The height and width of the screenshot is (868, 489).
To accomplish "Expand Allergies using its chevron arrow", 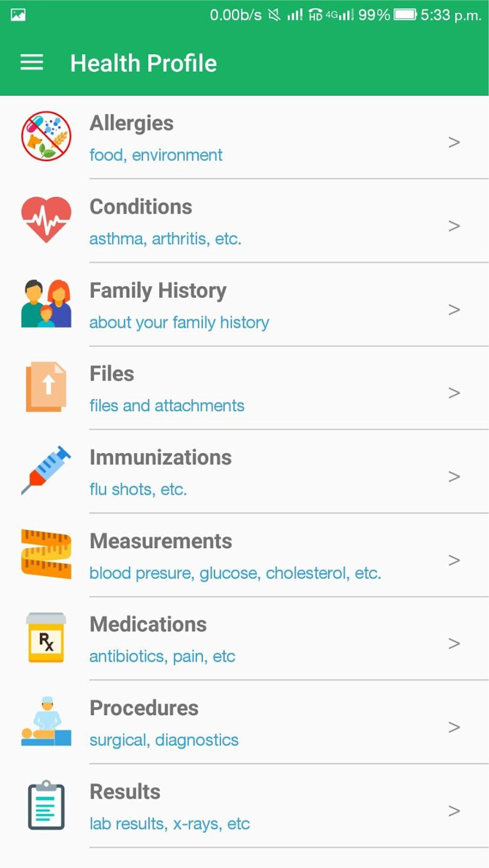I will pos(453,142).
